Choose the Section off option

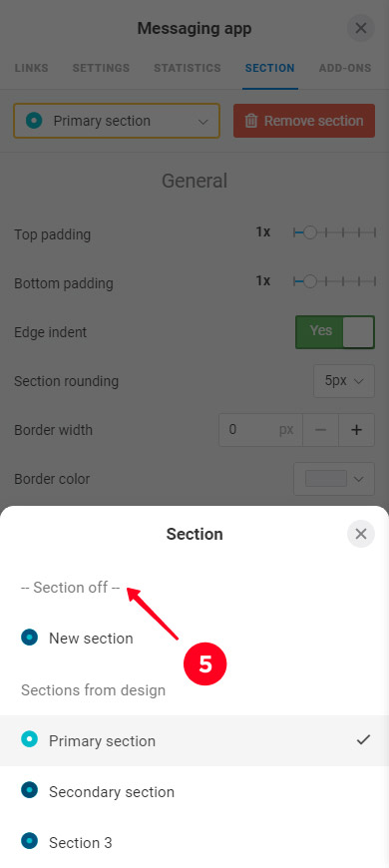[x=70, y=588]
